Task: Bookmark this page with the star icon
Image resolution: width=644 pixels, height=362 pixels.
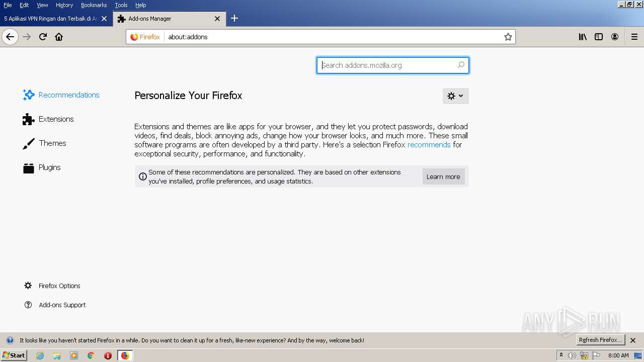Action: coord(508,37)
